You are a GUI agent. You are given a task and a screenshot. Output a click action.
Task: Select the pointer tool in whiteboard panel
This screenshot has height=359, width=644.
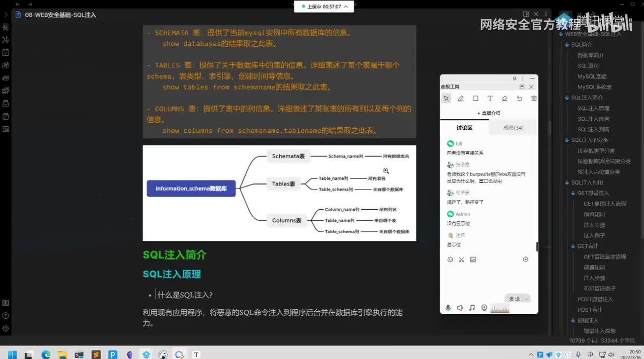[x=446, y=99]
